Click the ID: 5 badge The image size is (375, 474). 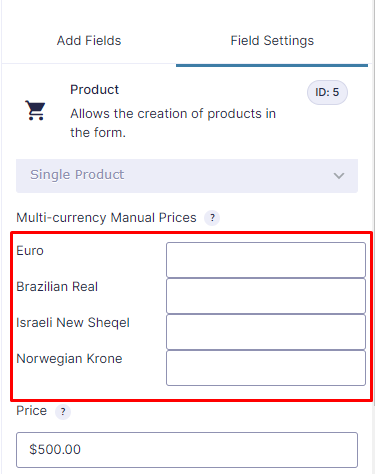pyautogui.click(x=327, y=92)
